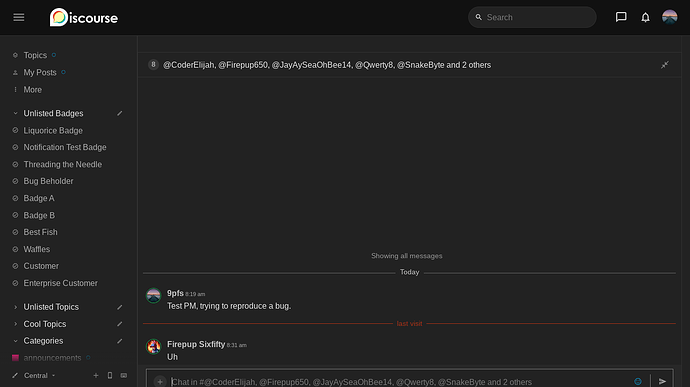Screen dimensions: 690x387
Task: Select Badge A in sidebar
Action: point(39,198)
